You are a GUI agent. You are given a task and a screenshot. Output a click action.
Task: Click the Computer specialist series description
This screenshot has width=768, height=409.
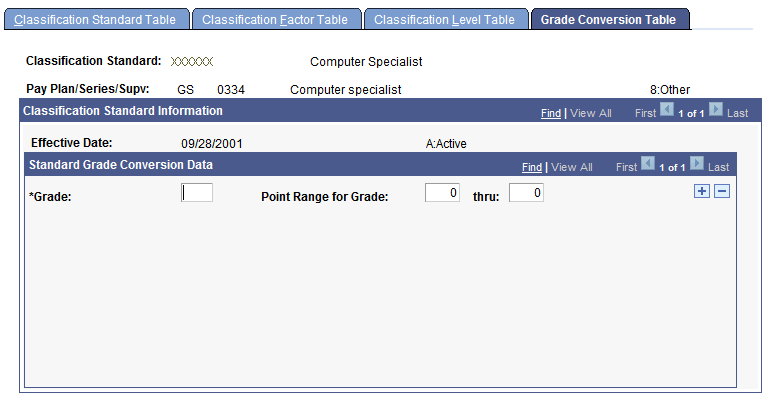(345, 90)
